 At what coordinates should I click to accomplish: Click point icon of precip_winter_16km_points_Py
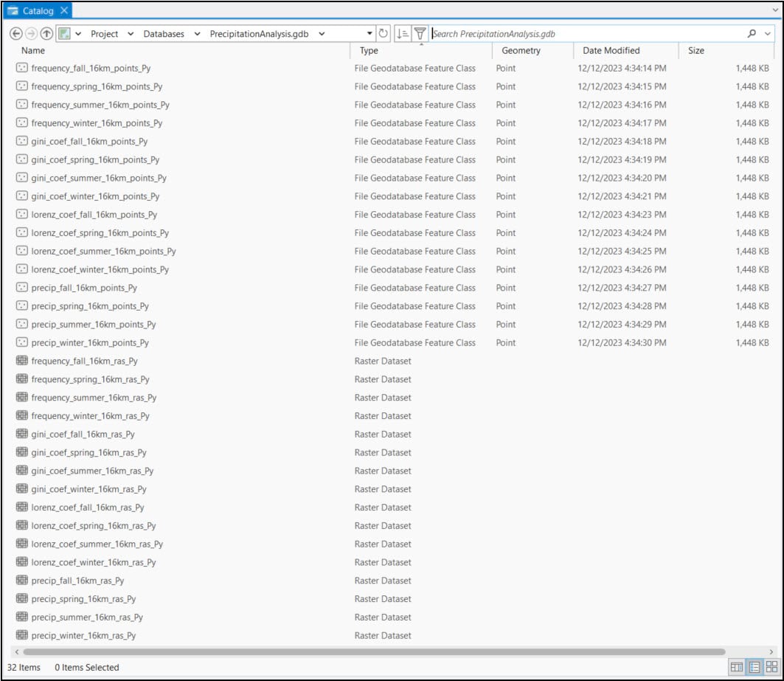pos(22,342)
